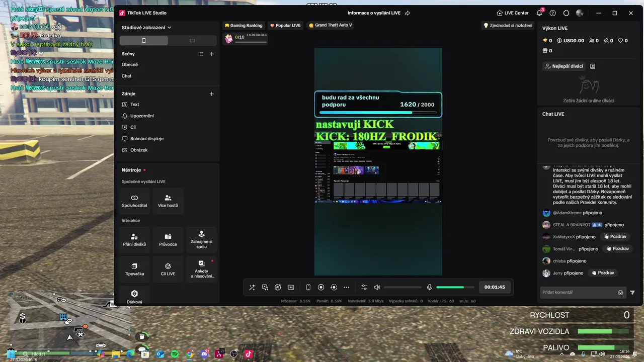Open the Dárková tool
This screenshot has height=362, width=644.
[134, 296]
